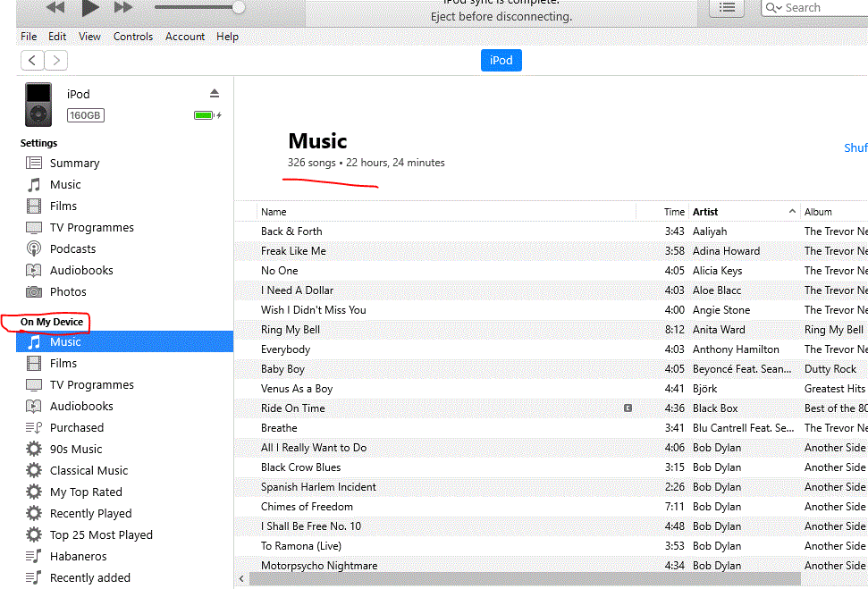Click the 160GB capacity badge
Image resolution: width=868 pixels, height=589 pixels.
coord(86,115)
